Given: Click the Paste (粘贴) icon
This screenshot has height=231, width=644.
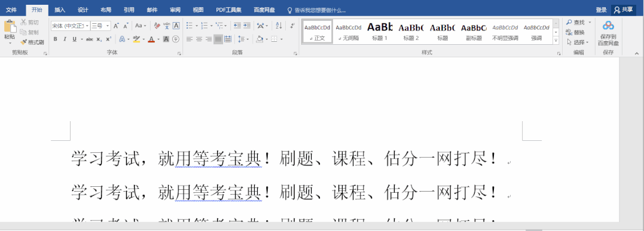Looking at the screenshot, I should tap(10, 26).
